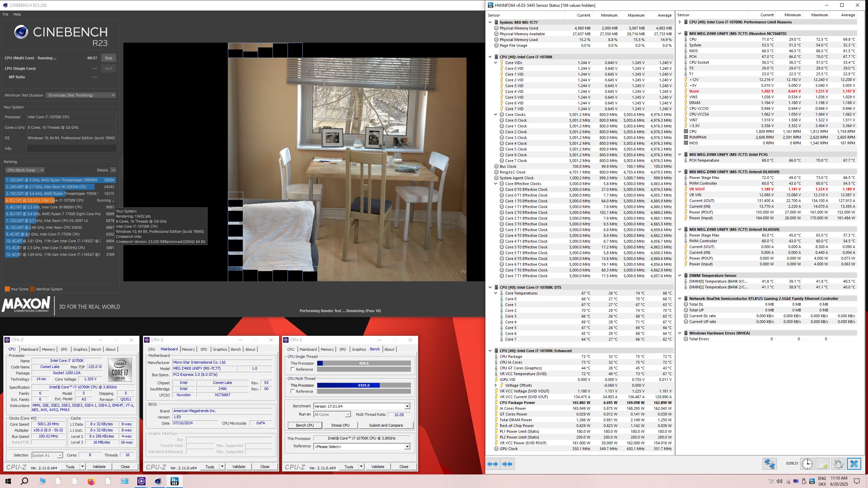This screenshot has height=488, width=868.
Task: Open the volume control in system tray
Action: (x=780, y=481)
